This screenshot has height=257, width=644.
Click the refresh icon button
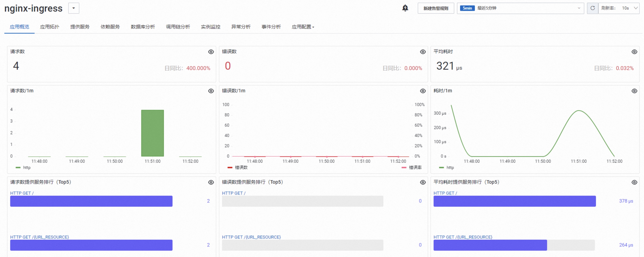coord(593,8)
